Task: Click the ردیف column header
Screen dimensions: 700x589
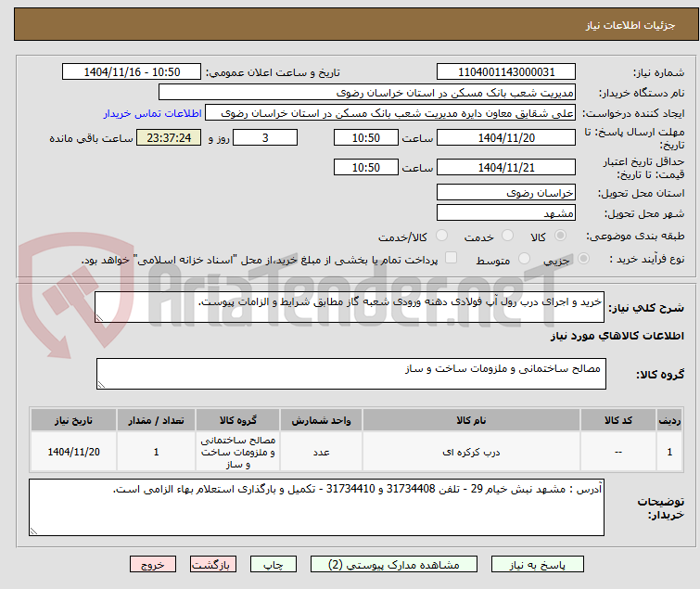Action: pos(669,420)
